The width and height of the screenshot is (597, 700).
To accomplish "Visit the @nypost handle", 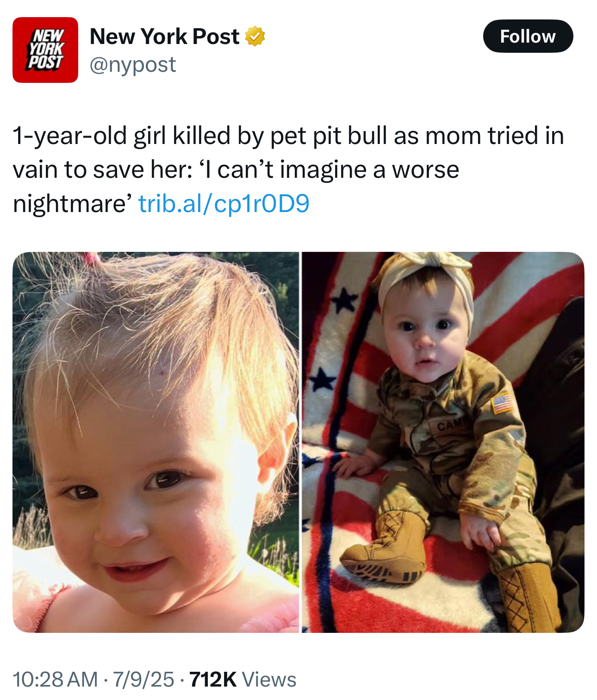I will tap(133, 65).
